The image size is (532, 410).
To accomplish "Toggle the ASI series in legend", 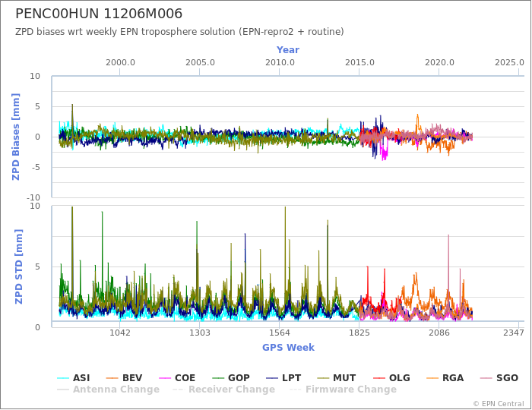I will pos(73,378).
